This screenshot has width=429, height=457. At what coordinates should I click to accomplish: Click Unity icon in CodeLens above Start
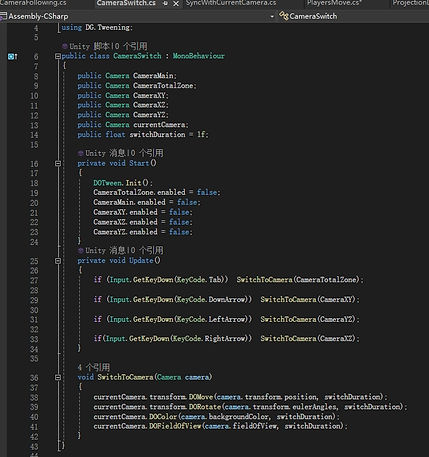(x=80, y=153)
